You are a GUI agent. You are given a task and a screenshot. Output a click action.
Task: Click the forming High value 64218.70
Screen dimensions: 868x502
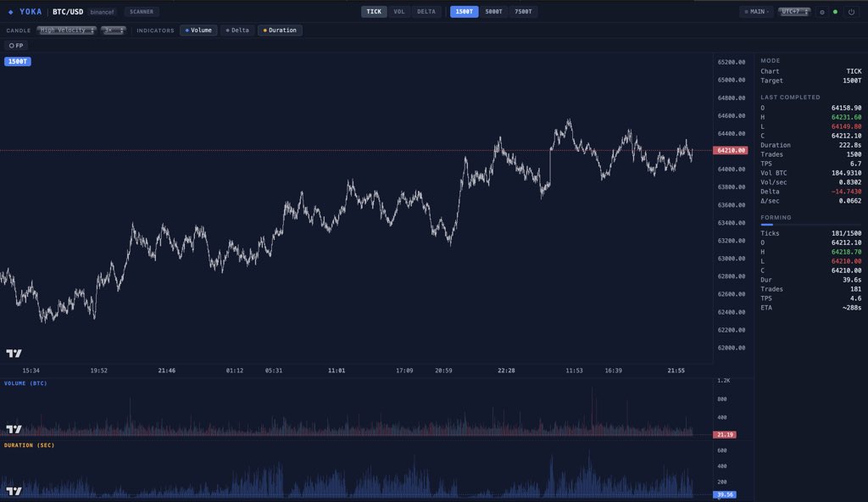[x=846, y=252]
